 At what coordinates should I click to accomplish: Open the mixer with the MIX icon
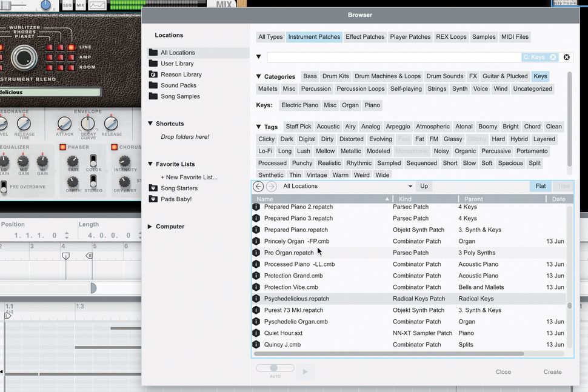79,5
